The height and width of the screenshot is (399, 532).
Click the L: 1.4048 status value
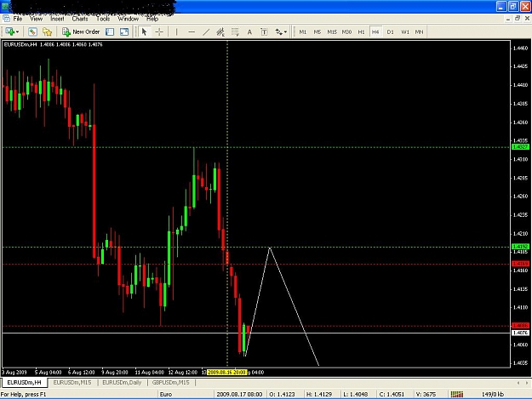pyautogui.click(x=355, y=394)
